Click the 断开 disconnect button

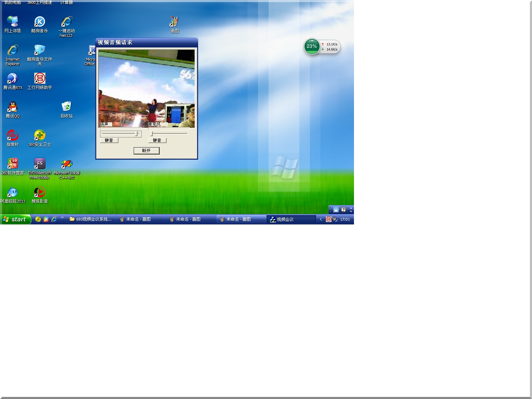147,151
